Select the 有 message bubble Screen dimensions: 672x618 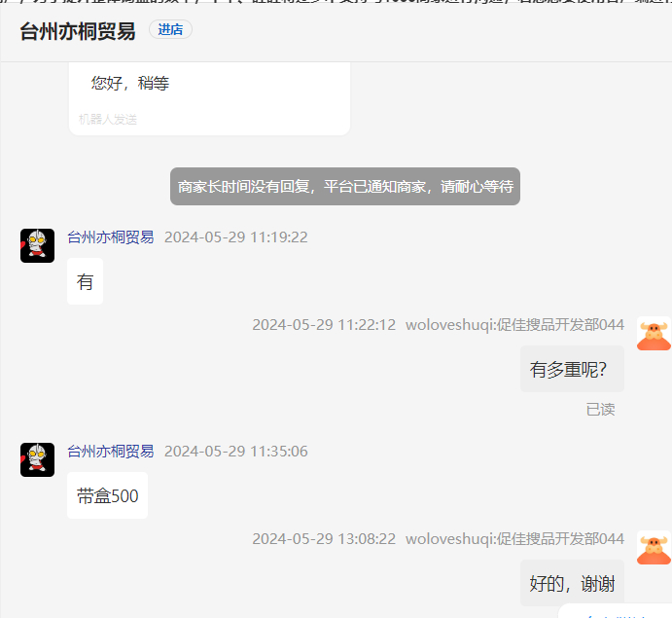click(85, 281)
